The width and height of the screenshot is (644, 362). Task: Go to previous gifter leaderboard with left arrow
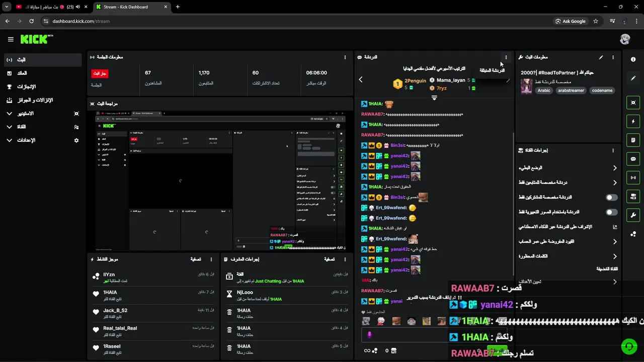(x=360, y=79)
